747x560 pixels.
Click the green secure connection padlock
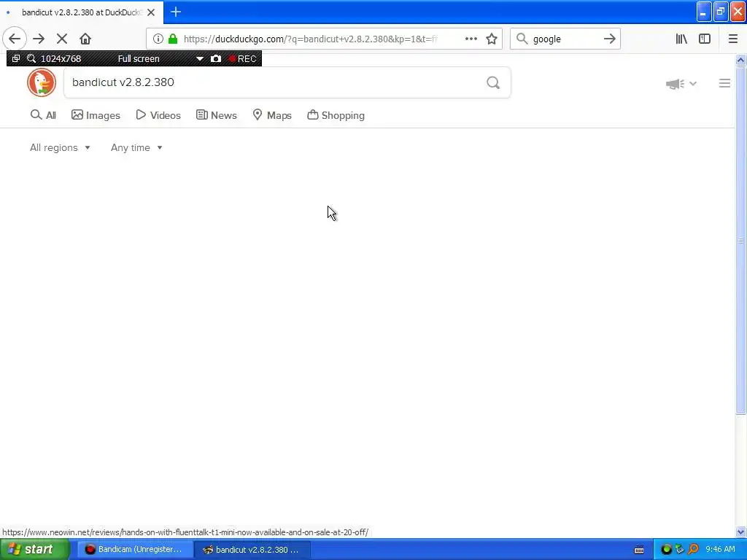(173, 39)
